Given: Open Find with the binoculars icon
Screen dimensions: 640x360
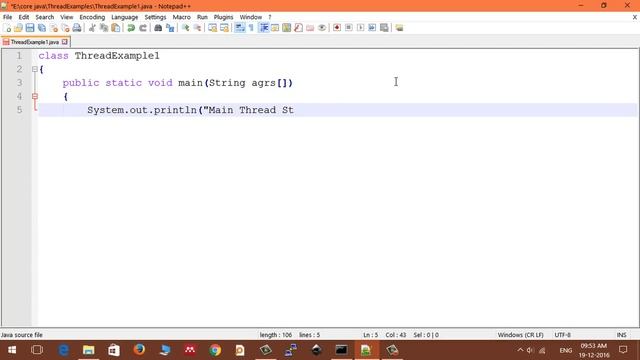Looking at the screenshot, I should tap(158, 28).
